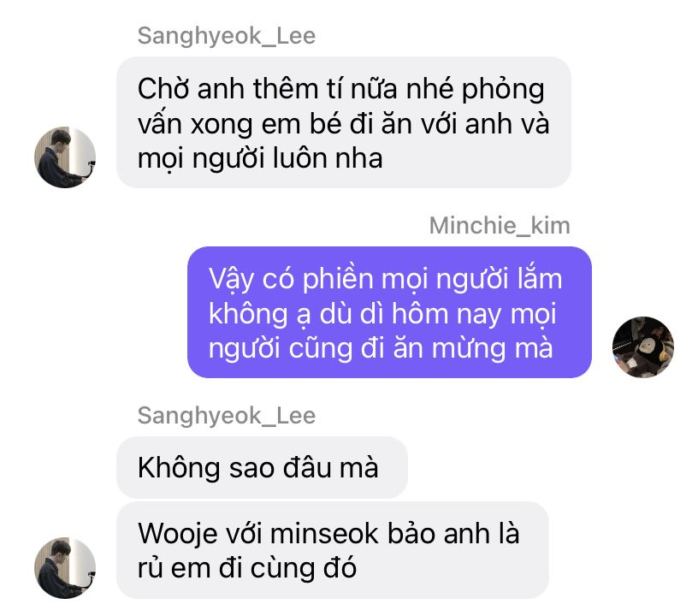The height and width of the screenshot is (616, 692).
Task: Select the "Chờ anh thêm tí nữa" message bubble
Action: pos(344,122)
